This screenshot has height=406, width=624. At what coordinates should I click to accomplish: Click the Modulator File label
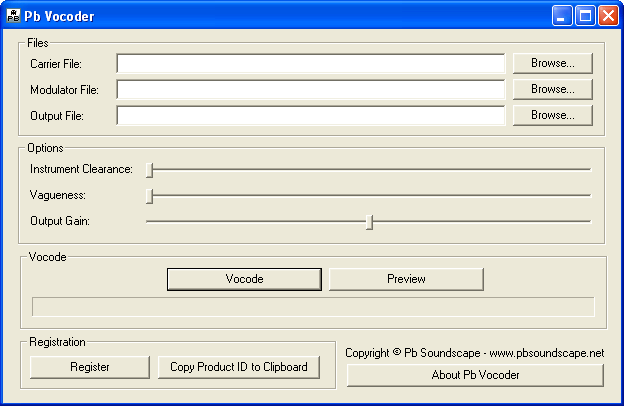click(64, 90)
